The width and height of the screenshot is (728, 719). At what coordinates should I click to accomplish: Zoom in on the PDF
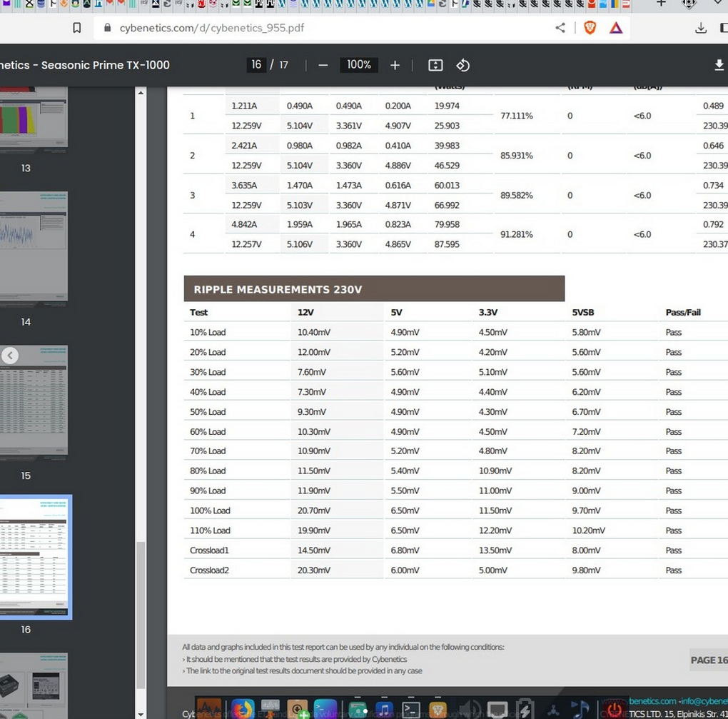(x=395, y=66)
